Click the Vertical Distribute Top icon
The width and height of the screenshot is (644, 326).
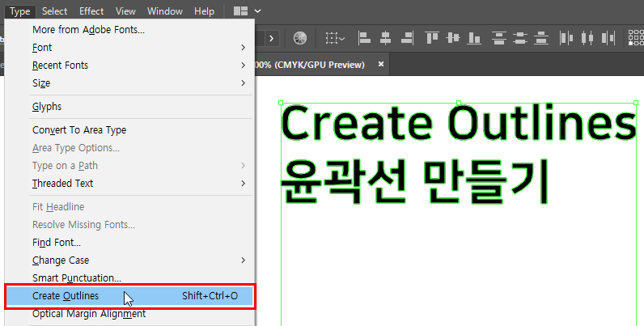pyautogui.click(x=499, y=38)
